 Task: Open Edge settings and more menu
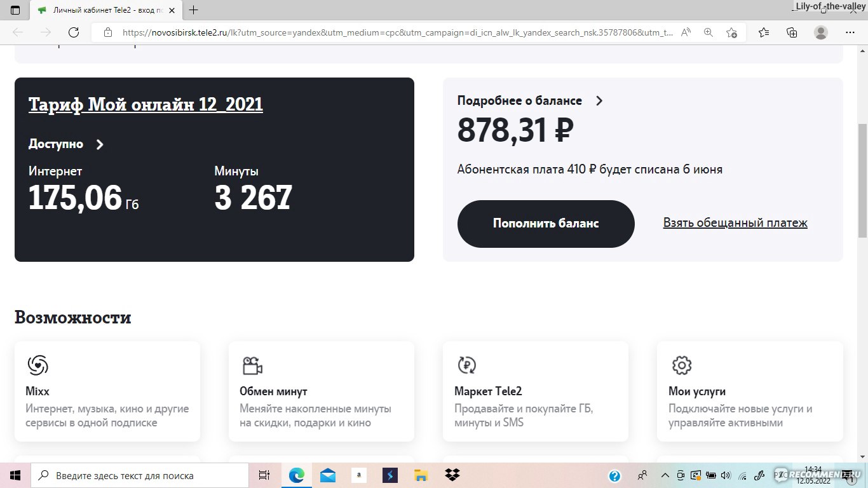pos(850,32)
